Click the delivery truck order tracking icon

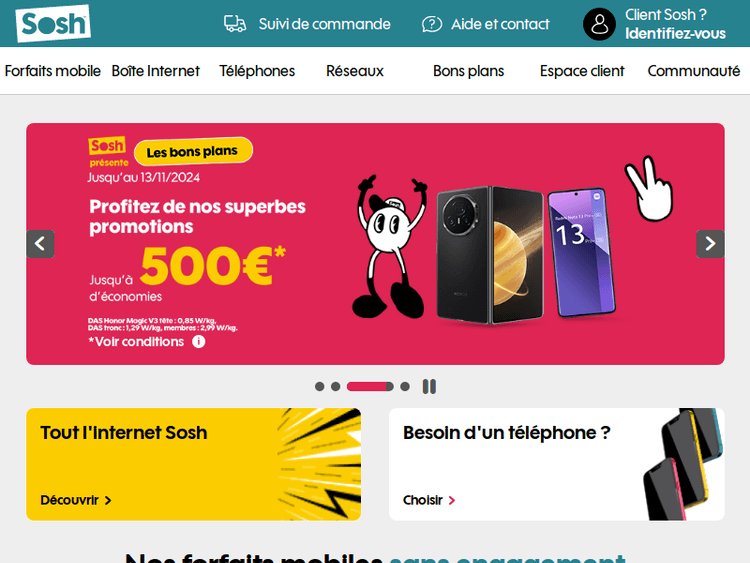click(x=235, y=24)
